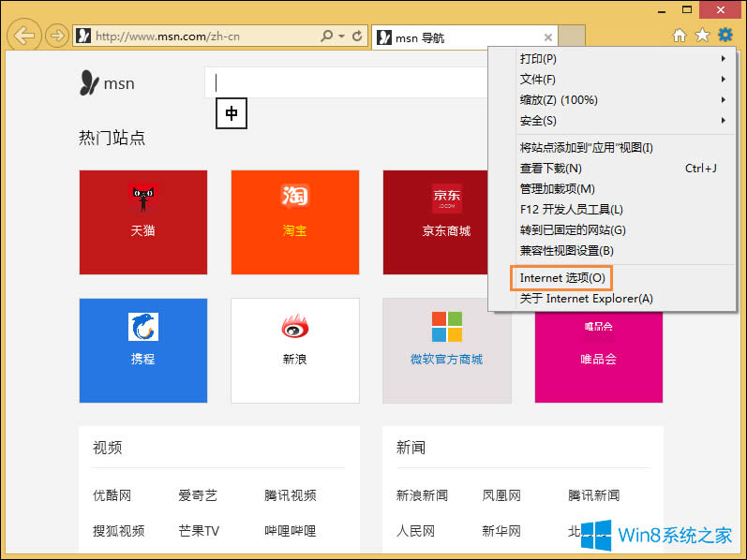Open 查看下载(N) from the menu

(x=551, y=169)
